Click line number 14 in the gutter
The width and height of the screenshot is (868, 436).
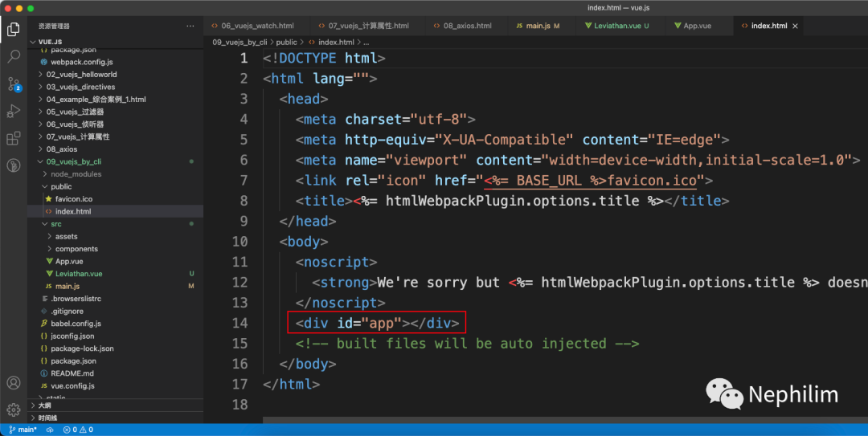[x=240, y=323]
